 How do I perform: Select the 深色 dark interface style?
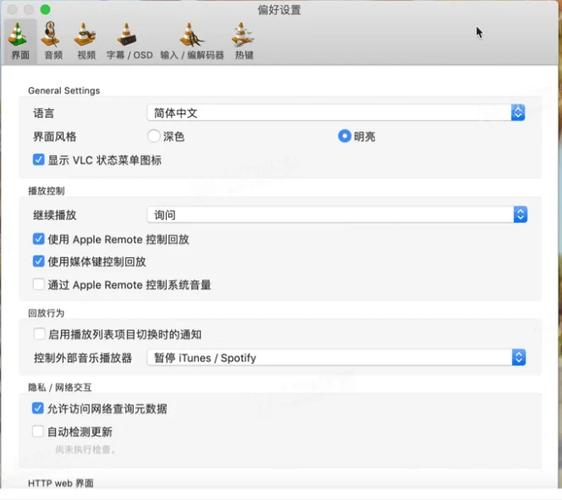pos(154,136)
